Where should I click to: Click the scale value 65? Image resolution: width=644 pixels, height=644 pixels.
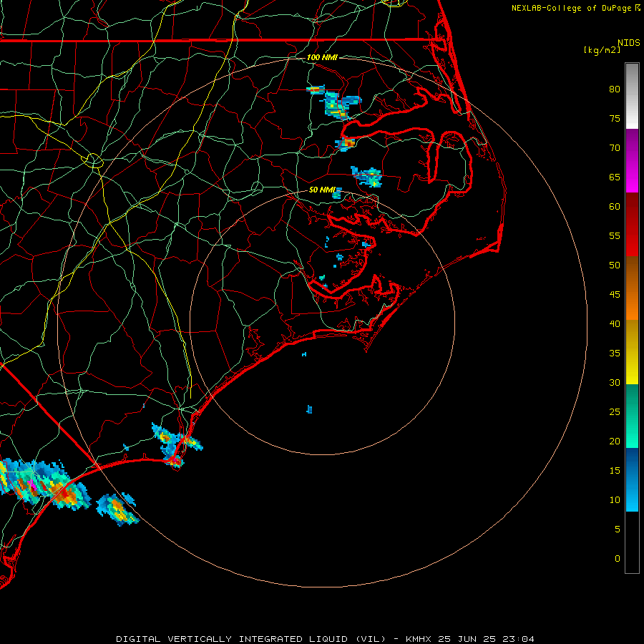click(615, 177)
